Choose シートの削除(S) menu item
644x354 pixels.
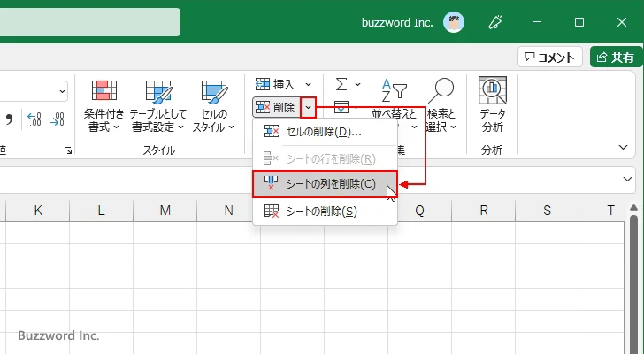pos(325,212)
